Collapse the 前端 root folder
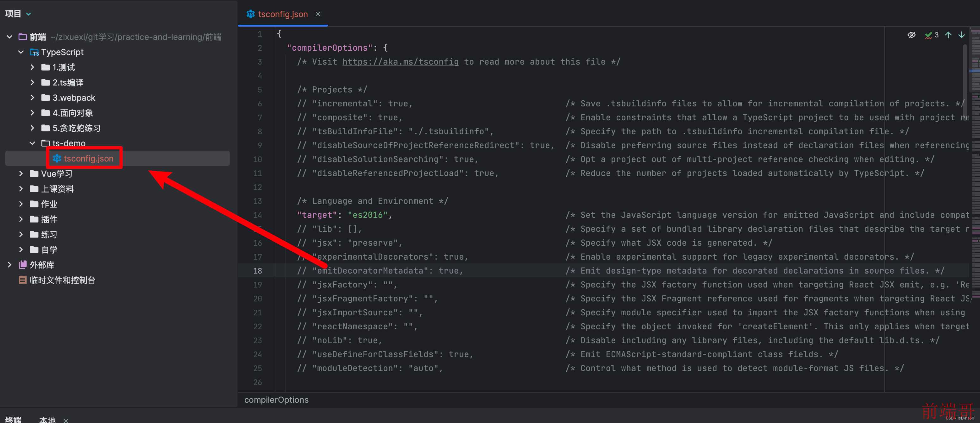The image size is (980, 423). [9, 37]
